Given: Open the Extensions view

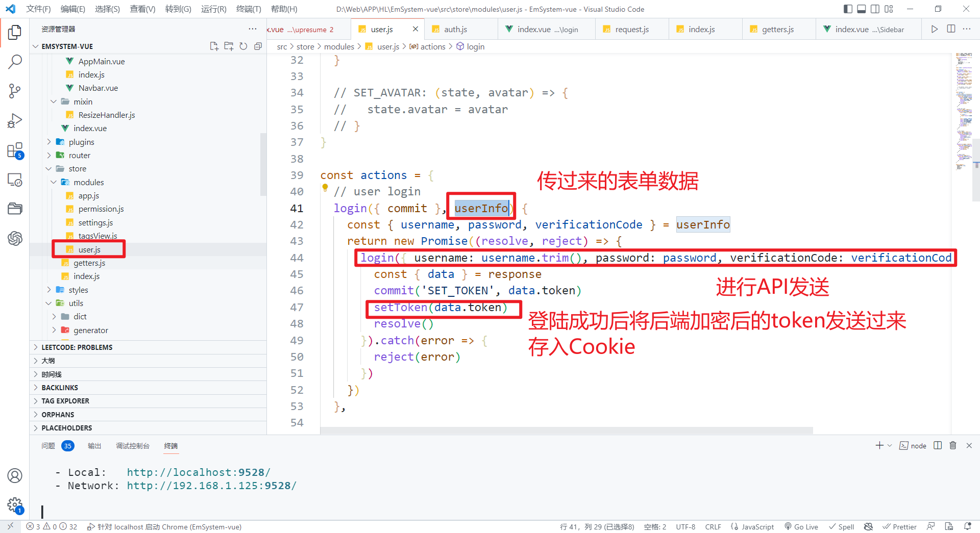Looking at the screenshot, I should click(15, 150).
